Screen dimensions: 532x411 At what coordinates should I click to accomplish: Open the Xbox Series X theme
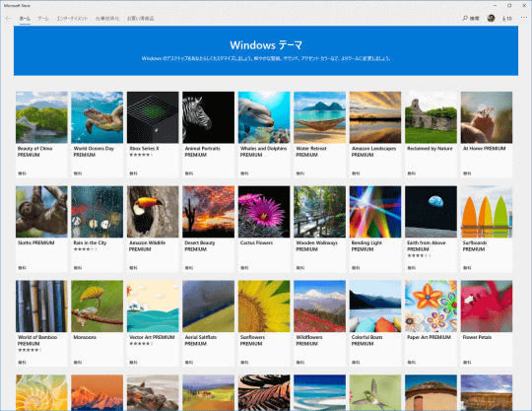pyautogui.click(x=153, y=134)
